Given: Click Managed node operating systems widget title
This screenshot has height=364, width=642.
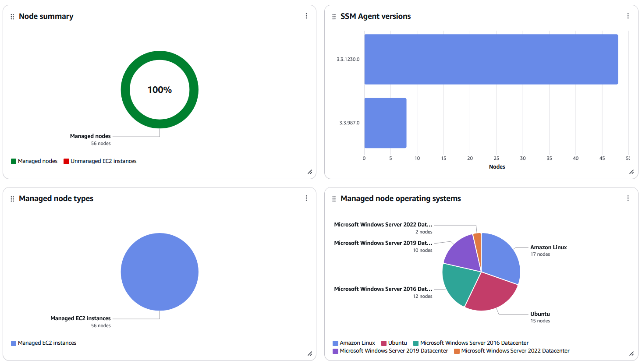Looking at the screenshot, I should click(x=401, y=198).
